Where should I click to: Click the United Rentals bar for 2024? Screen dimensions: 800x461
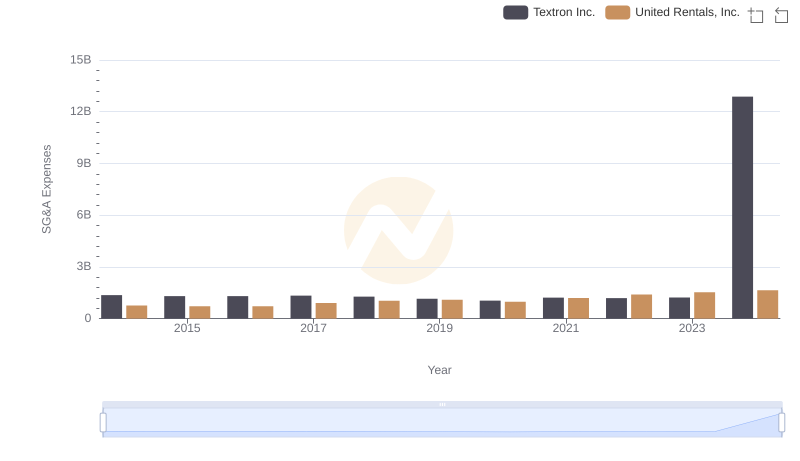(x=767, y=304)
